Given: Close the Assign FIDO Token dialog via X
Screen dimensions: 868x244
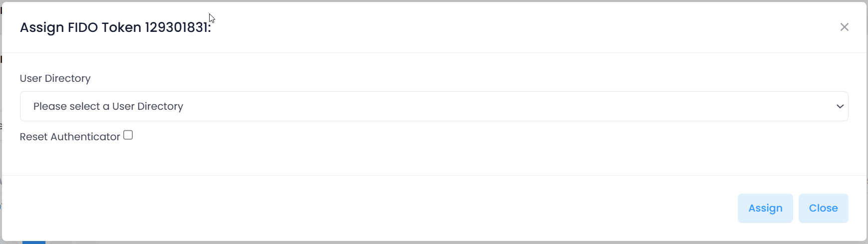Looking at the screenshot, I should click(x=844, y=27).
